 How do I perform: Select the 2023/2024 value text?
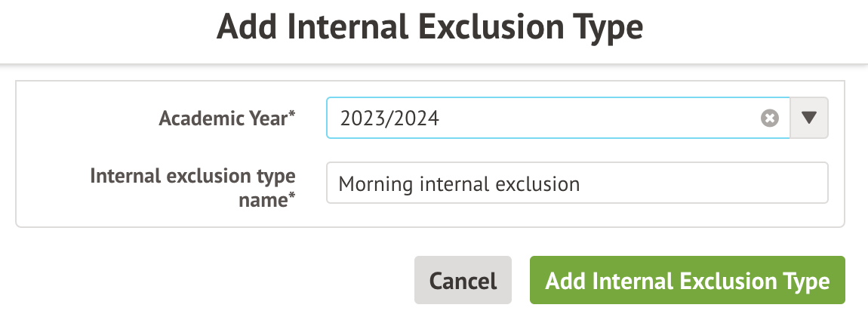(389, 118)
